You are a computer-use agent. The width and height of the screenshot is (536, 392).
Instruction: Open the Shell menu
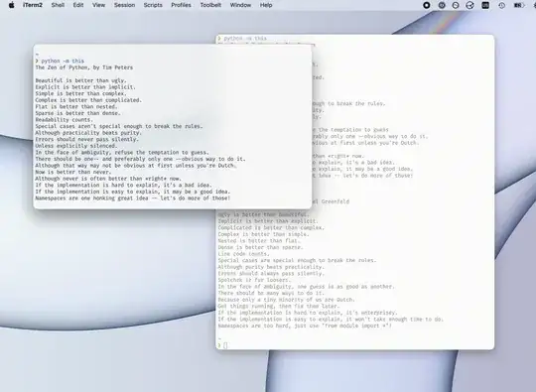pyautogui.click(x=58, y=5)
